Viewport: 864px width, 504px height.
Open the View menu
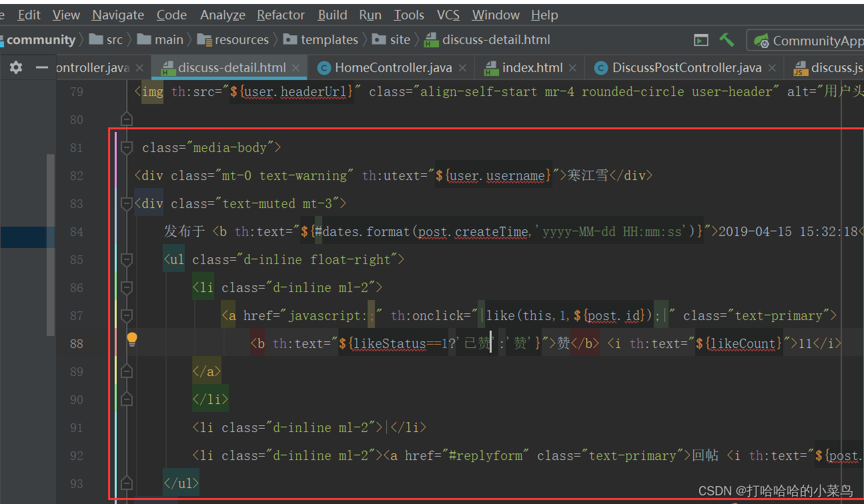click(66, 15)
